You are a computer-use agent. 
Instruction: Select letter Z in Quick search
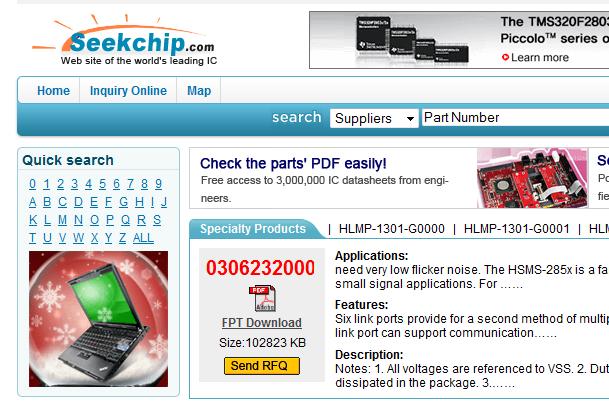122,238
